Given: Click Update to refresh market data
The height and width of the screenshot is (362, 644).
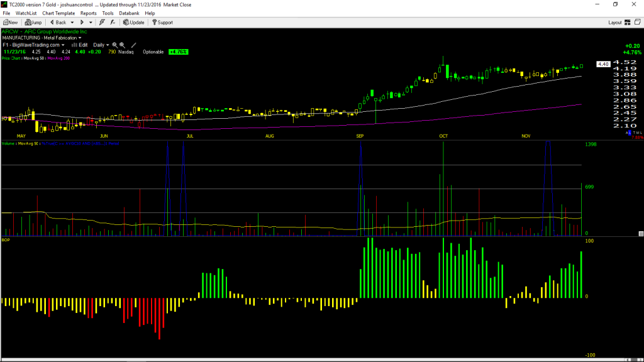Looking at the screenshot, I should [134, 23].
